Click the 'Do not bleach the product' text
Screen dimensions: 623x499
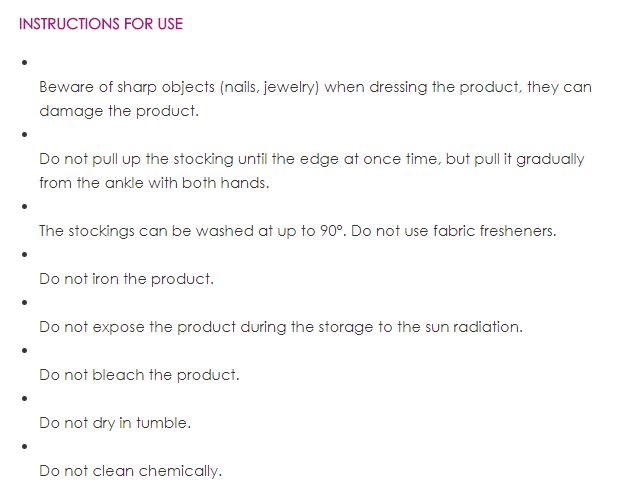pyautogui.click(x=139, y=375)
